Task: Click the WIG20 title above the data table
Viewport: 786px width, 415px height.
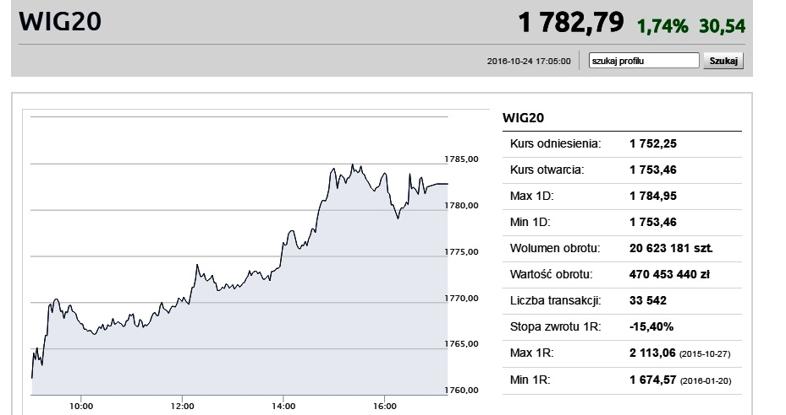Action: (x=523, y=118)
